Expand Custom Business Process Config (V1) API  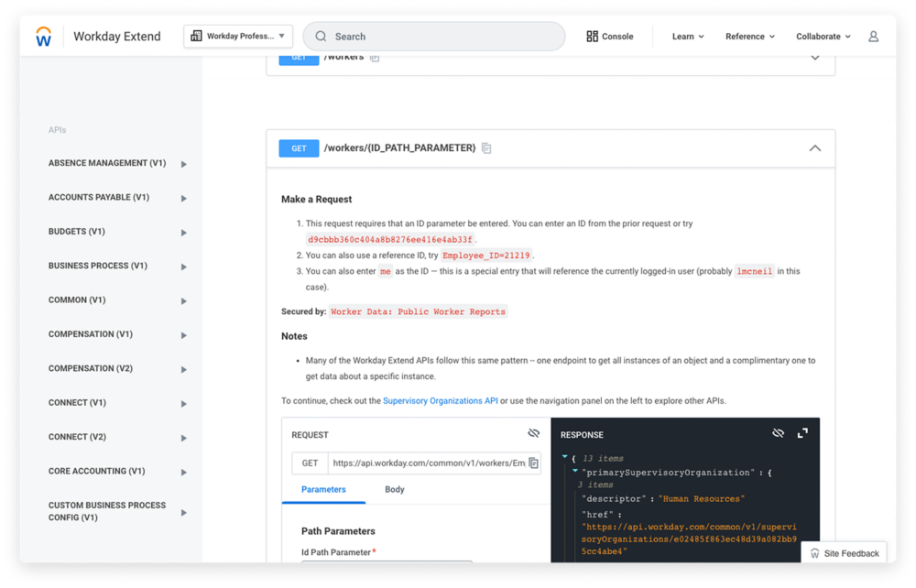tap(184, 513)
